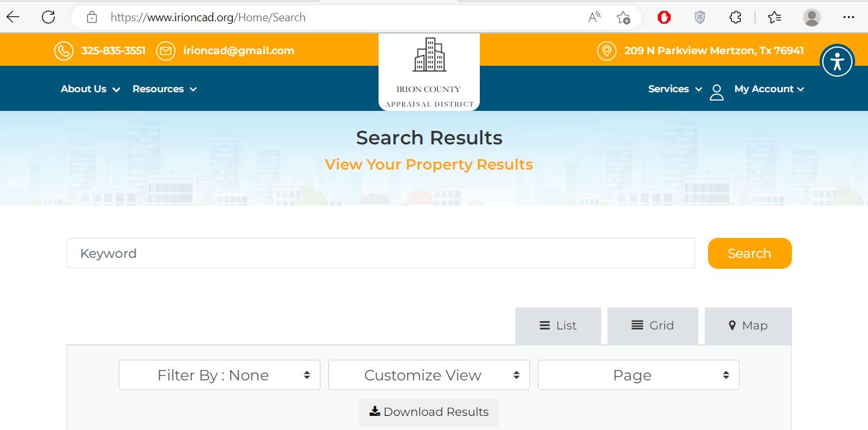
Task: Click the email envelope icon
Action: [166, 50]
